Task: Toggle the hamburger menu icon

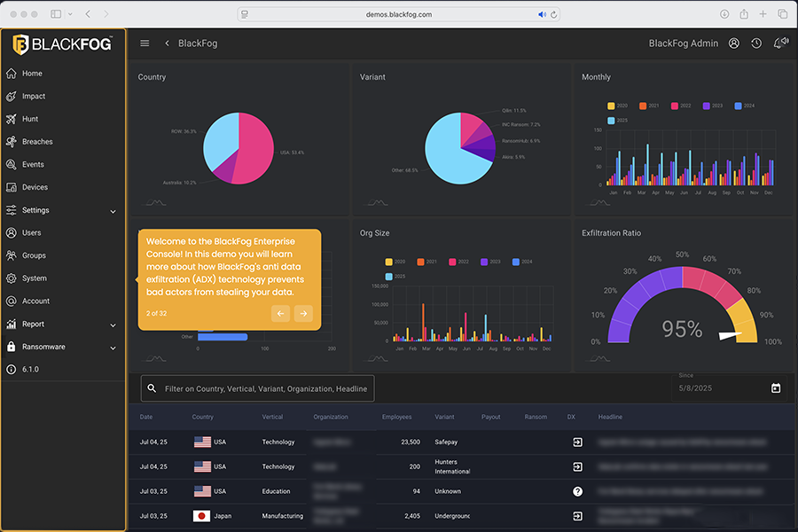Action: (145, 43)
